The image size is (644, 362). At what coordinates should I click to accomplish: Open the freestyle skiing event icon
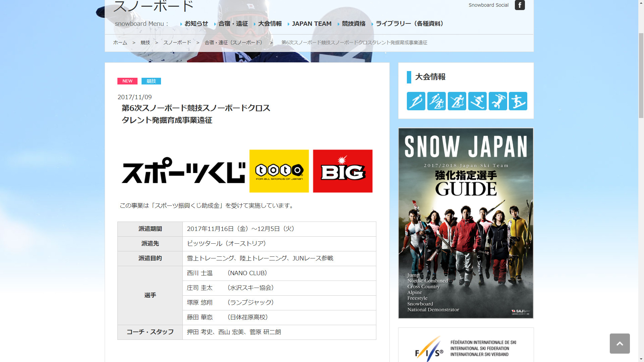point(498,101)
